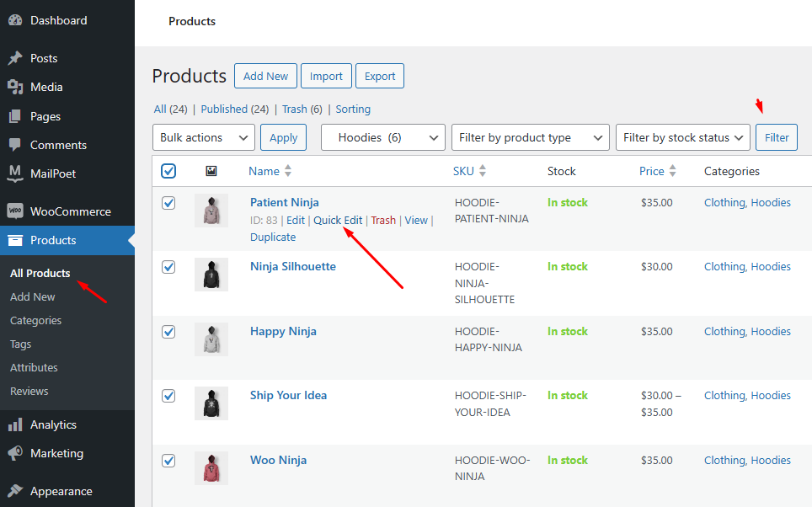Click the WooCommerce Woo icon
812x507 pixels.
pyautogui.click(x=15, y=211)
